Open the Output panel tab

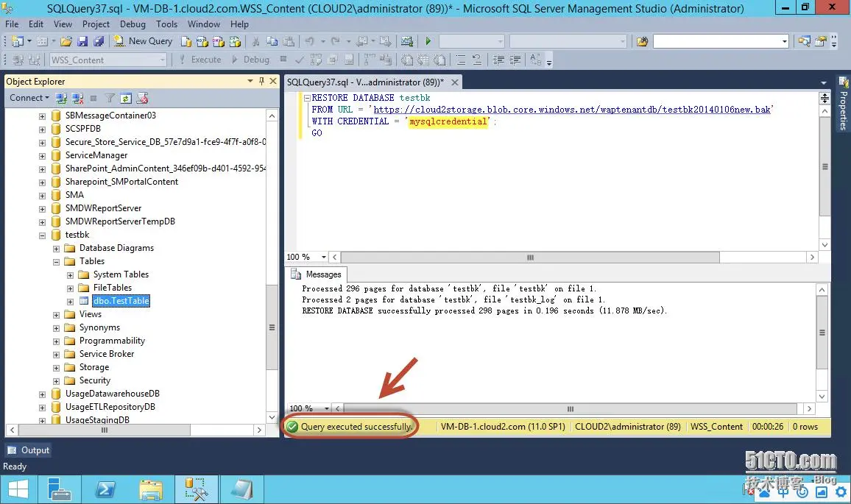coord(28,450)
